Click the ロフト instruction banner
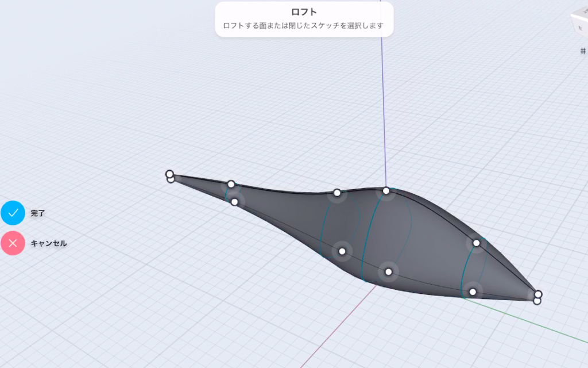 point(304,19)
